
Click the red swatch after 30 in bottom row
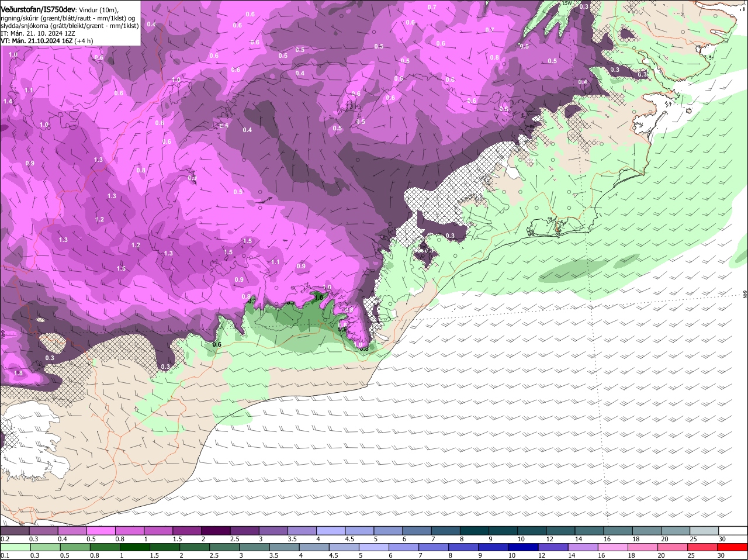click(x=733, y=547)
